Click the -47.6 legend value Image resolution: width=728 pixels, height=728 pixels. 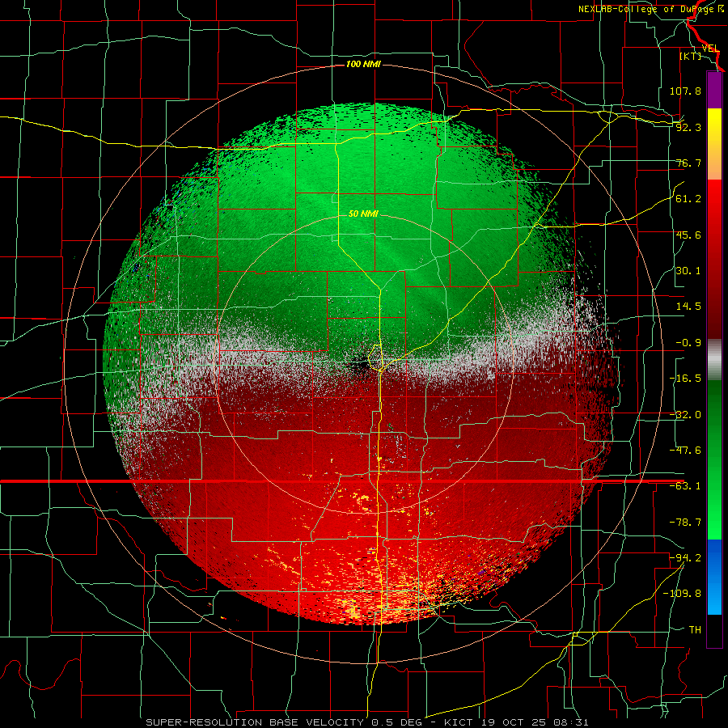tap(685, 451)
